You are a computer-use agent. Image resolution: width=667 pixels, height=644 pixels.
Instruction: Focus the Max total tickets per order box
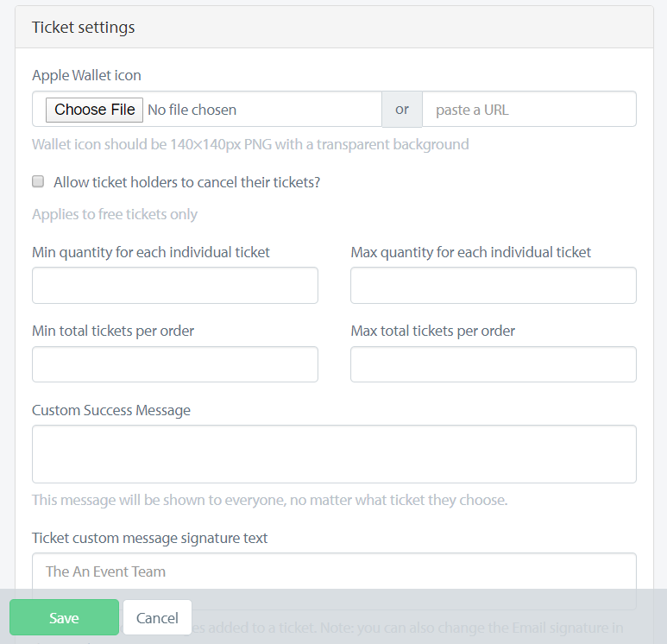[x=494, y=364]
